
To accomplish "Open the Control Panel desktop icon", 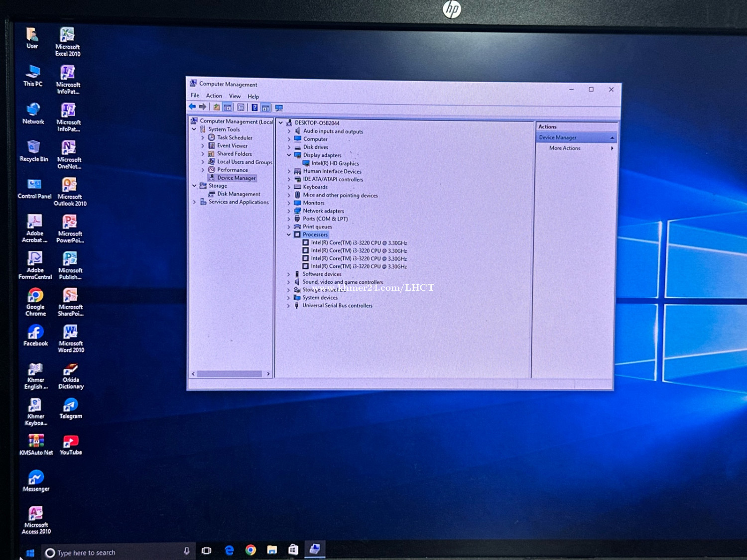I will [x=34, y=189].
